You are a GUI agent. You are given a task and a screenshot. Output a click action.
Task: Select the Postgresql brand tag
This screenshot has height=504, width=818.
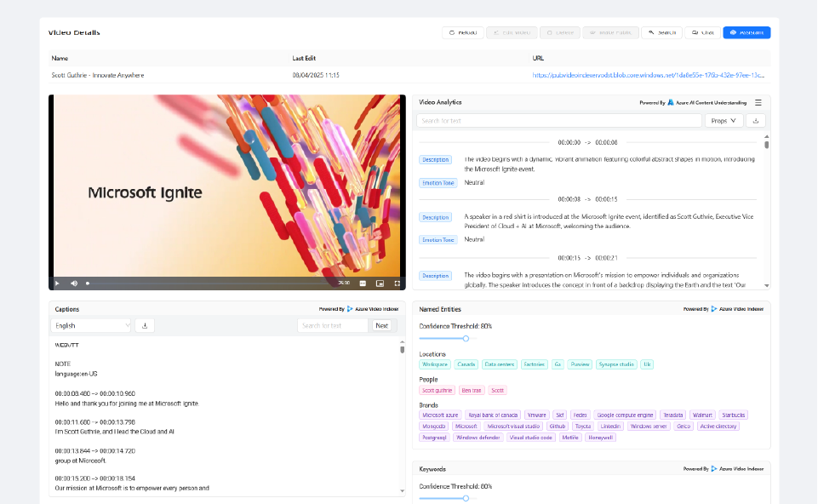[434, 438]
